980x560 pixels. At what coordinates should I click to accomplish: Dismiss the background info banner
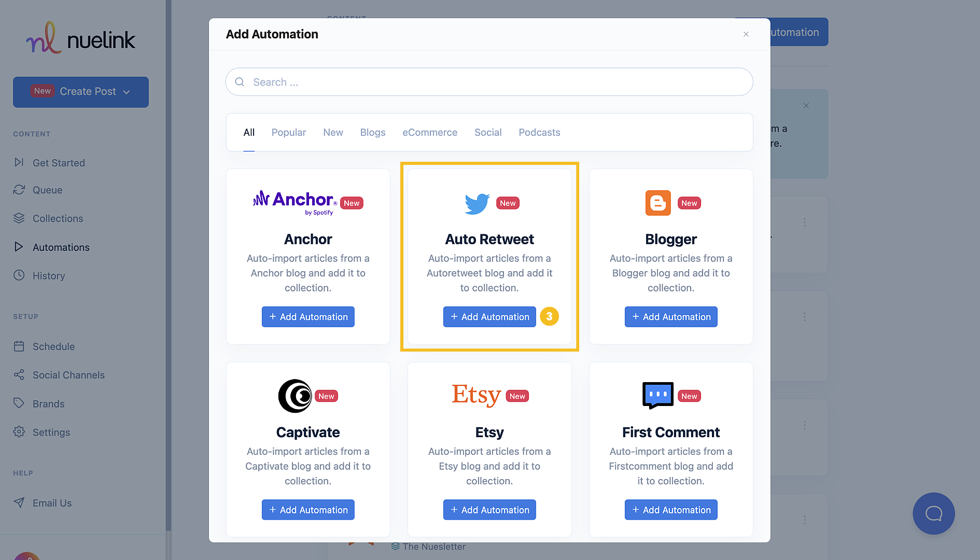click(x=806, y=106)
